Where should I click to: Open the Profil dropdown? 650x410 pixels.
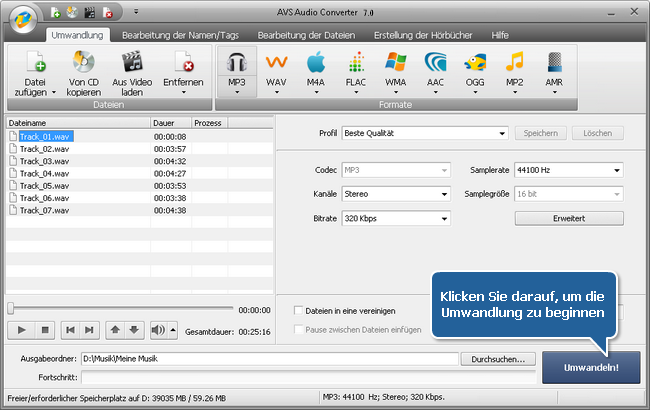point(425,133)
